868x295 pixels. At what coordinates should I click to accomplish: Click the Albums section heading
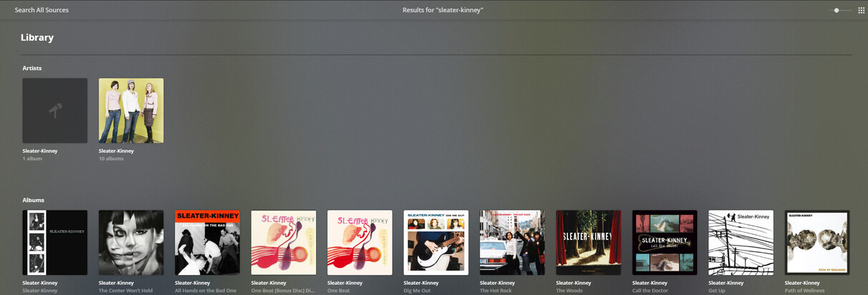tap(33, 200)
